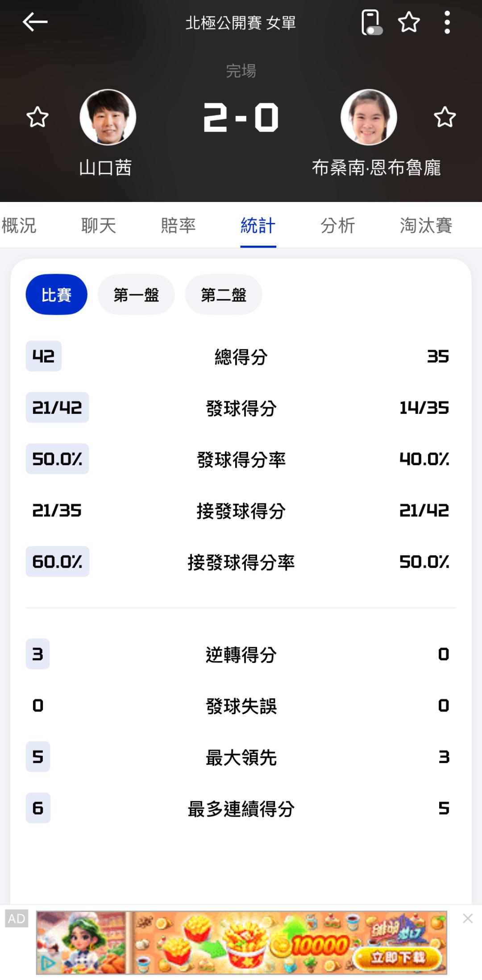Favorite player 布桑南·恩布魯龐 with the star
Image resolution: width=482 pixels, height=980 pixels.
[x=445, y=117]
